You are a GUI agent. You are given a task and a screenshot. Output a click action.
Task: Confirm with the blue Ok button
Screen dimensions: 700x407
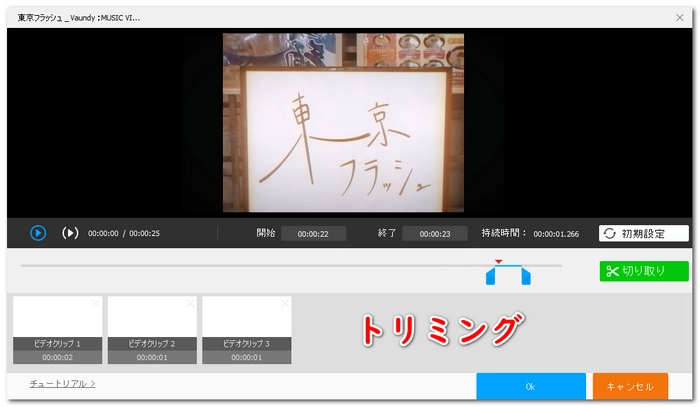point(531,386)
